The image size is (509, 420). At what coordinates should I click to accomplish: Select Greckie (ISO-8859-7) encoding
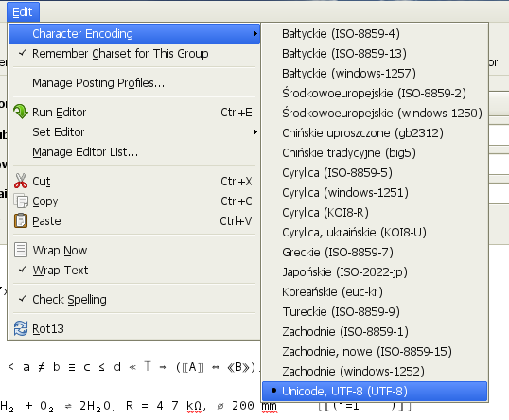click(x=375, y=252)
